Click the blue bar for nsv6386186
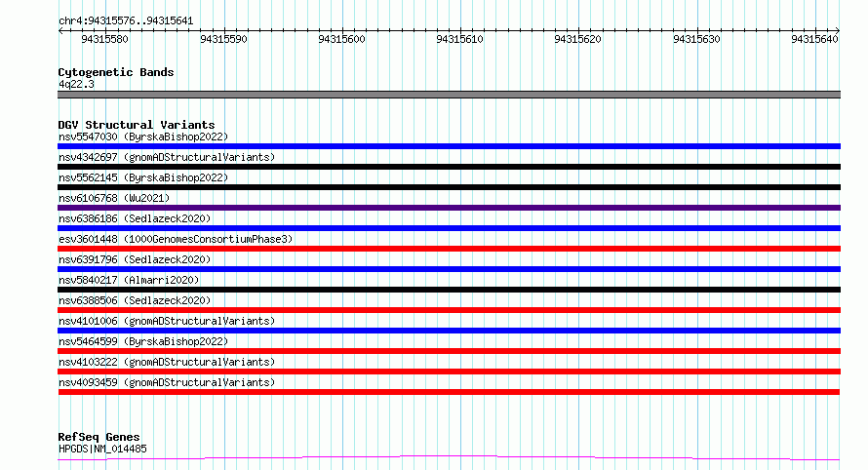 (449, 228)
